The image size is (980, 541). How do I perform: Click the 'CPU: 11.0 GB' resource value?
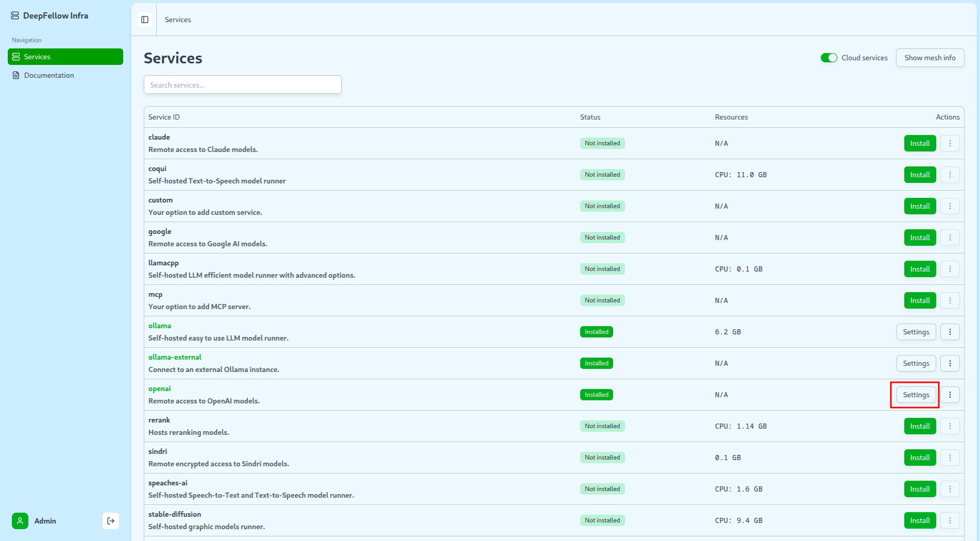(x=740, y=175)
